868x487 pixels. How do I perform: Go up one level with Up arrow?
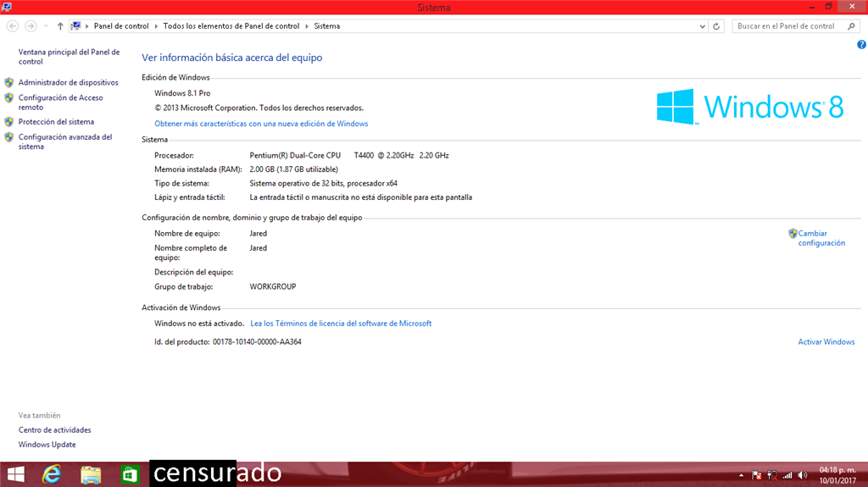click(x=60, y=26)
